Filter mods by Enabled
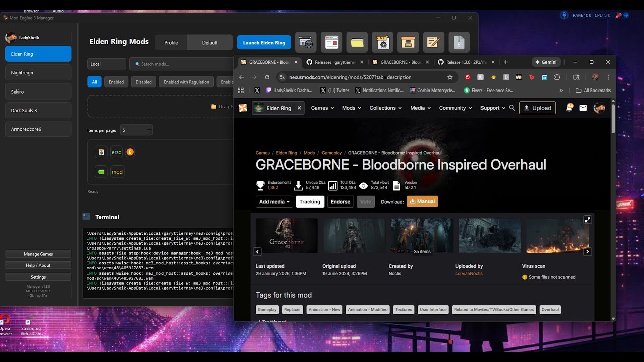 [x=116, y=82]
